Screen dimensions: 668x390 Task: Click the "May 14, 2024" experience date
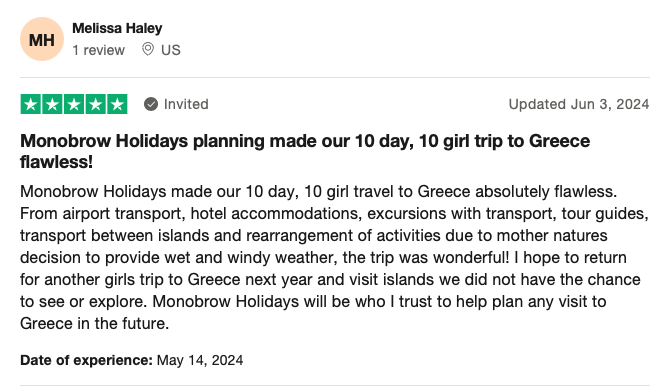tap(200, 360)
